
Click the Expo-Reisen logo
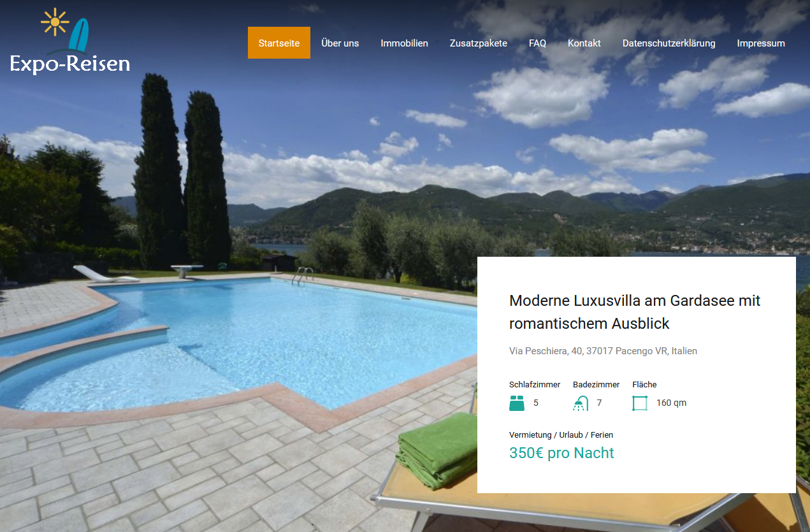click(x=69, y=42)
